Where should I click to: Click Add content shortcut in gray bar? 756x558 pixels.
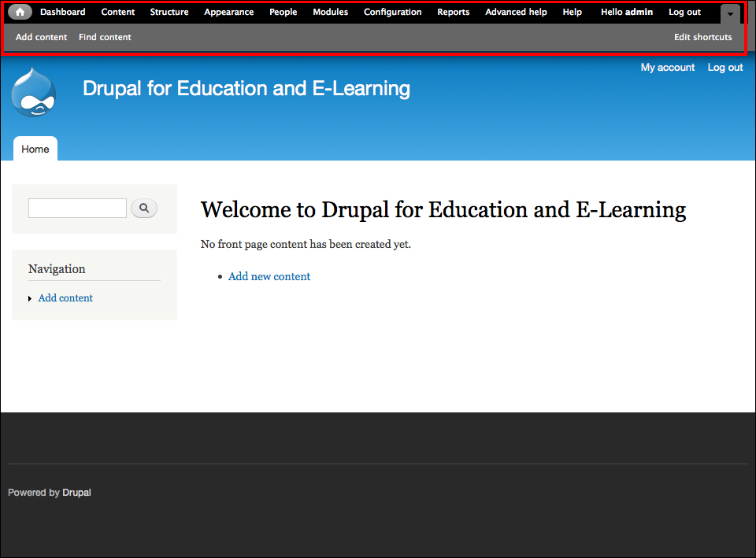42,37
